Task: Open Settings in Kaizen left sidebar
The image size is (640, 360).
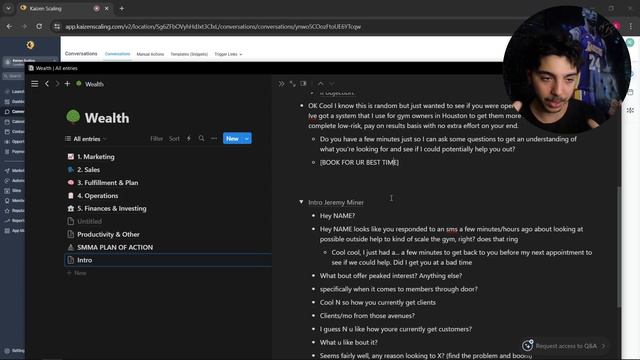Action: [15, 351]
